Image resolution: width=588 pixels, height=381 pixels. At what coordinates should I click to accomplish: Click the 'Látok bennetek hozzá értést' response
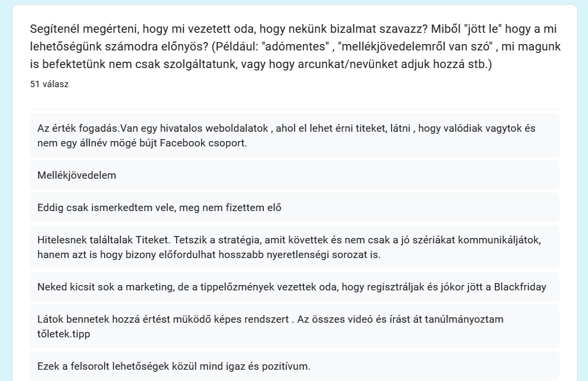pyautogui.click(x=270, y=319)
